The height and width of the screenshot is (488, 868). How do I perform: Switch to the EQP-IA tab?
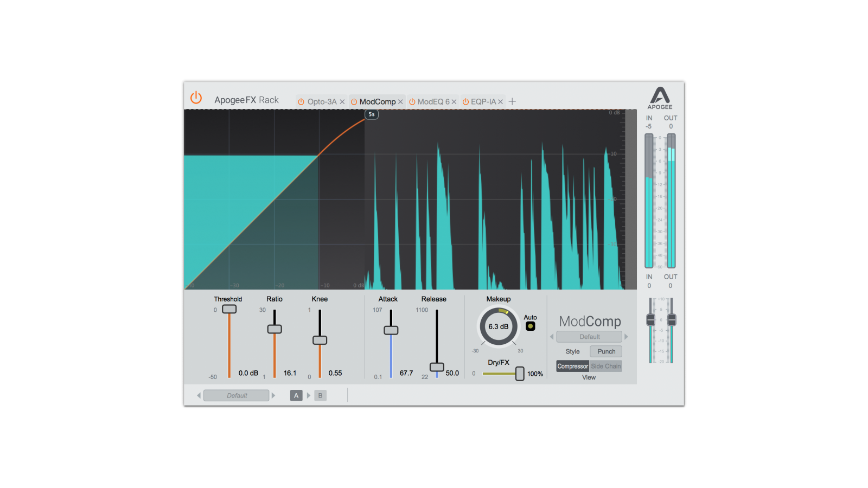[483, 101]
